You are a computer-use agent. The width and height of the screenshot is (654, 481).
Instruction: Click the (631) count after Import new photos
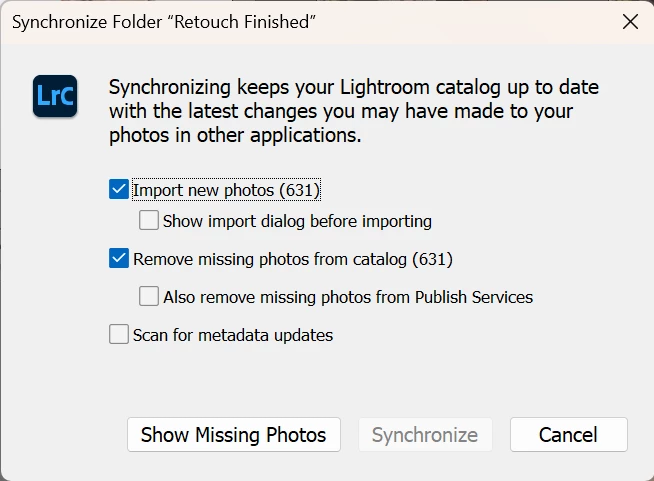299,189
